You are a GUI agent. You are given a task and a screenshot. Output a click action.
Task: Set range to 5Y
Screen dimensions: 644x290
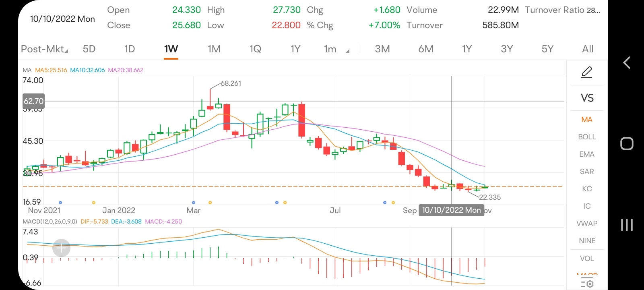point(547,49)
